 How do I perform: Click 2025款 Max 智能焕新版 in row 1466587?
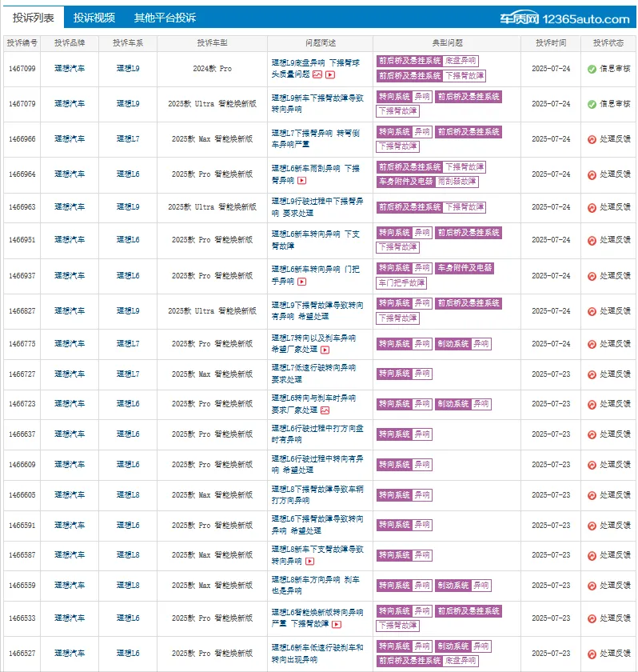(x=212, y=555)
